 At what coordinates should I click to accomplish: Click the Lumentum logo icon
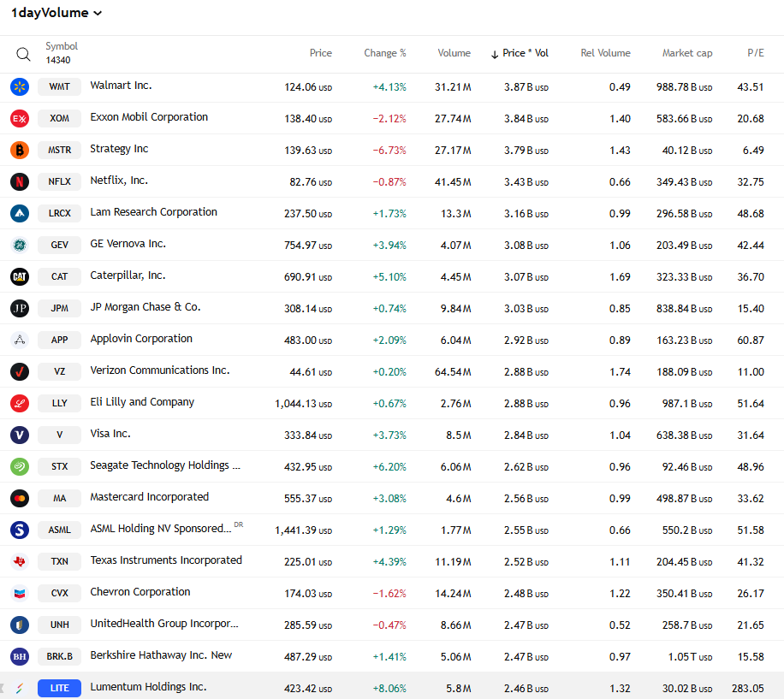click(20, 688)
